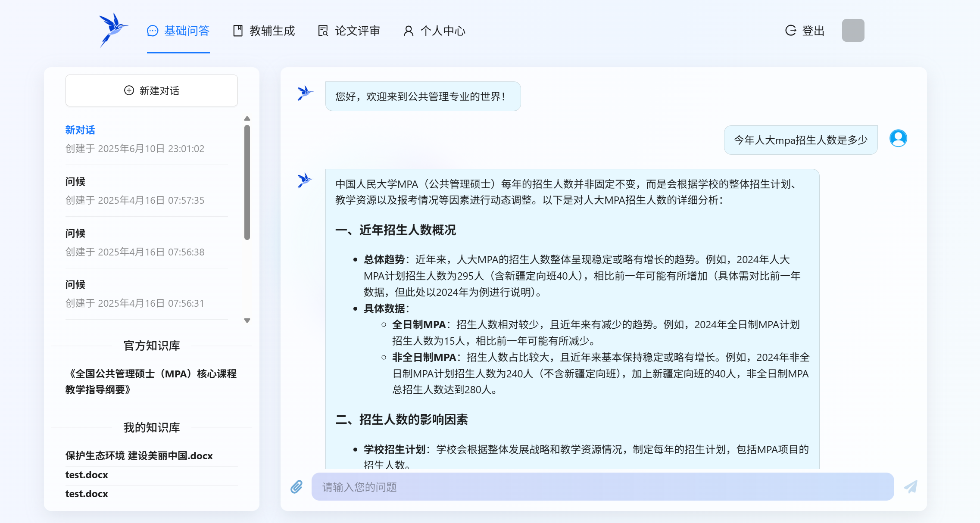Open the 问候 conversation created 07:57:35
This screenshot has height=523, width=980.
click(134, 190)
